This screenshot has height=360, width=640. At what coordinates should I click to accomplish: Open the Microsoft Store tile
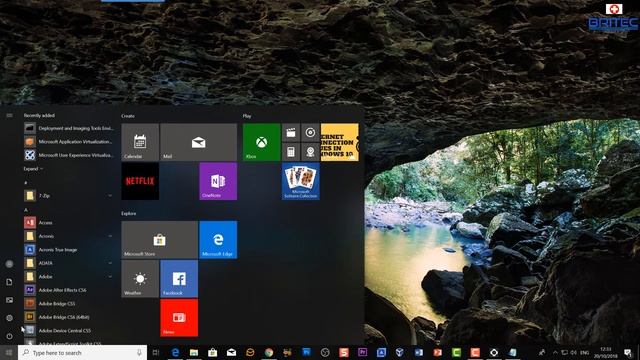click(159, 240)
